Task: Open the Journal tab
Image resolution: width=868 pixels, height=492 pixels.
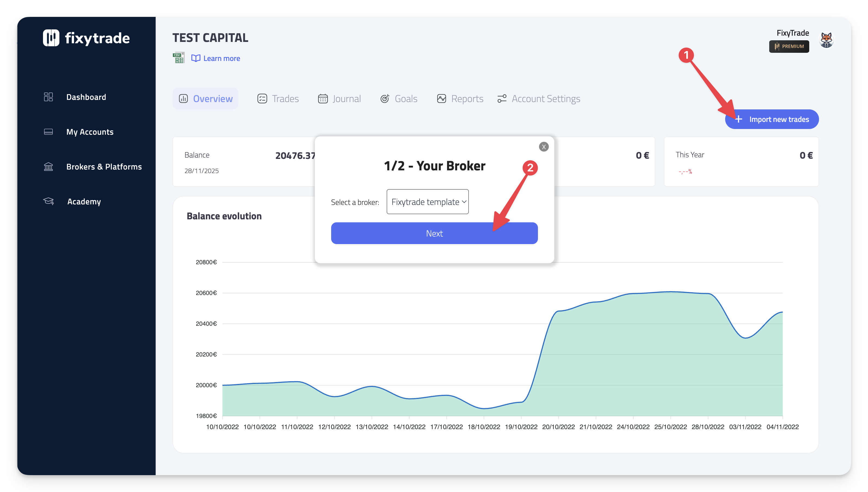Action: point(339,99)
